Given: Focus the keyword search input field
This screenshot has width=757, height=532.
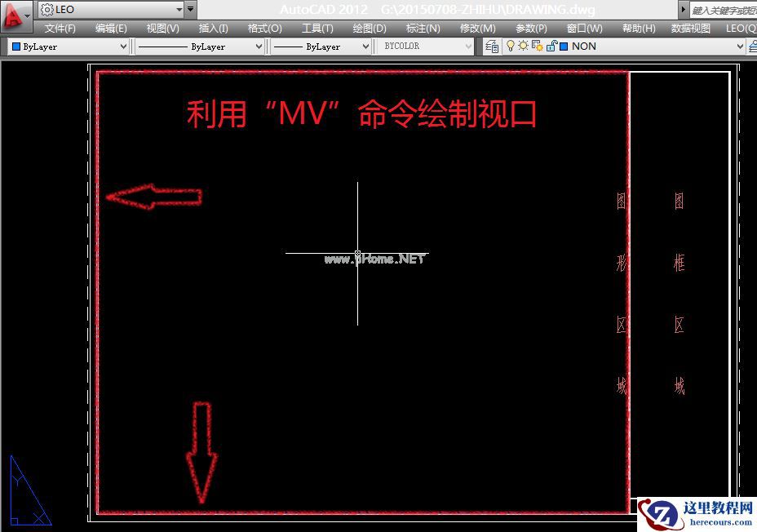Looking at the screenshot, I should [724, 10].
